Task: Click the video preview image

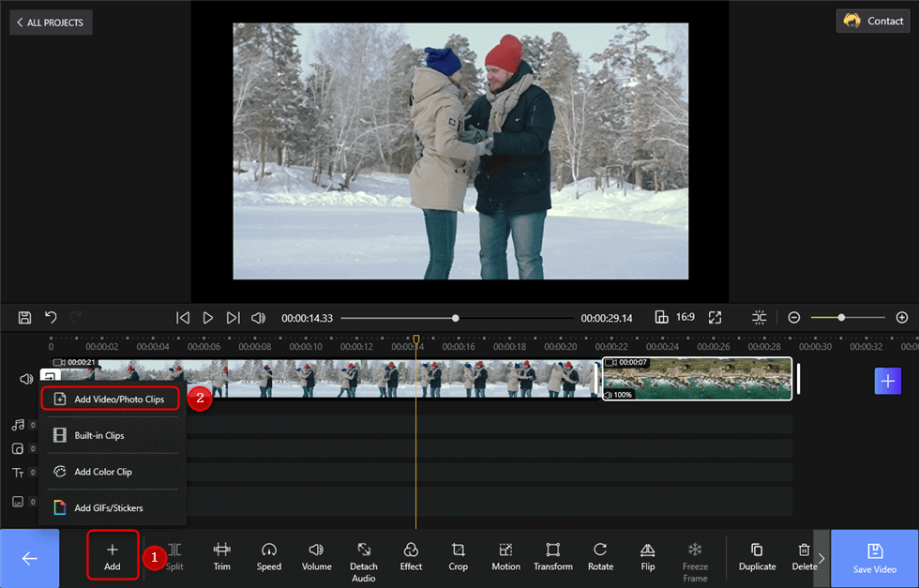Action: click(460, 151)
